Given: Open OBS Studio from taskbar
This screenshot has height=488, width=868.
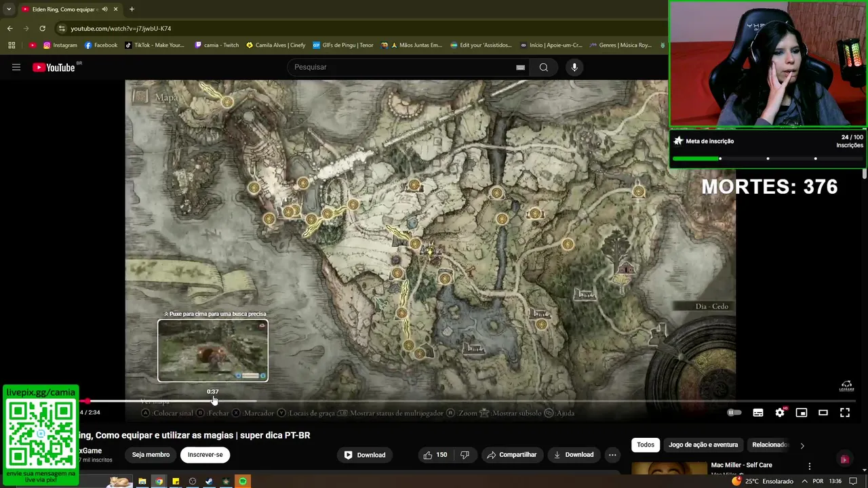Looking at the screenshot, I should [x=193, y=481].
